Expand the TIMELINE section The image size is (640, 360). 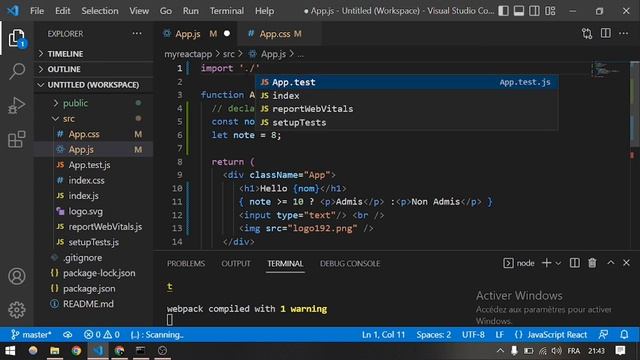pos(94,54)
